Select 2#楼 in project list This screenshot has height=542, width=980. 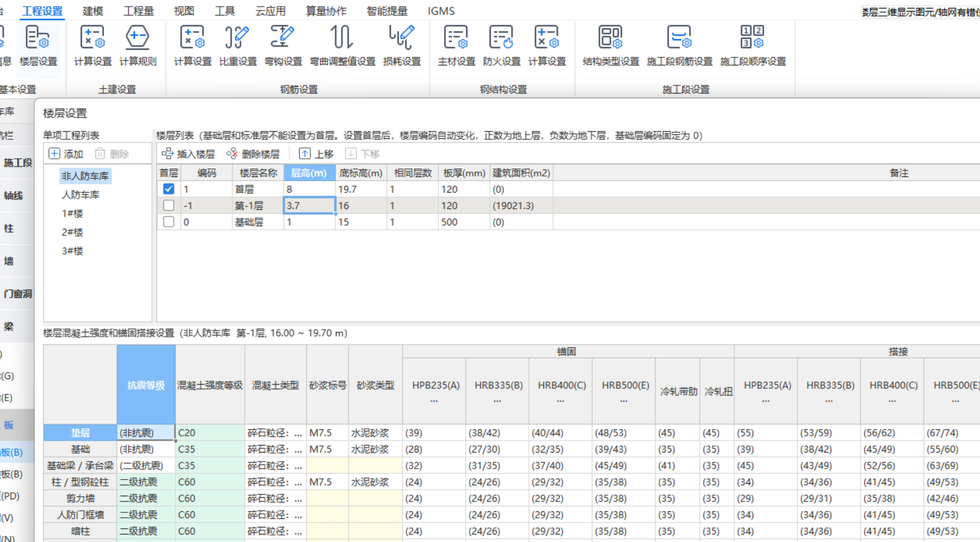tap(72, 232)
